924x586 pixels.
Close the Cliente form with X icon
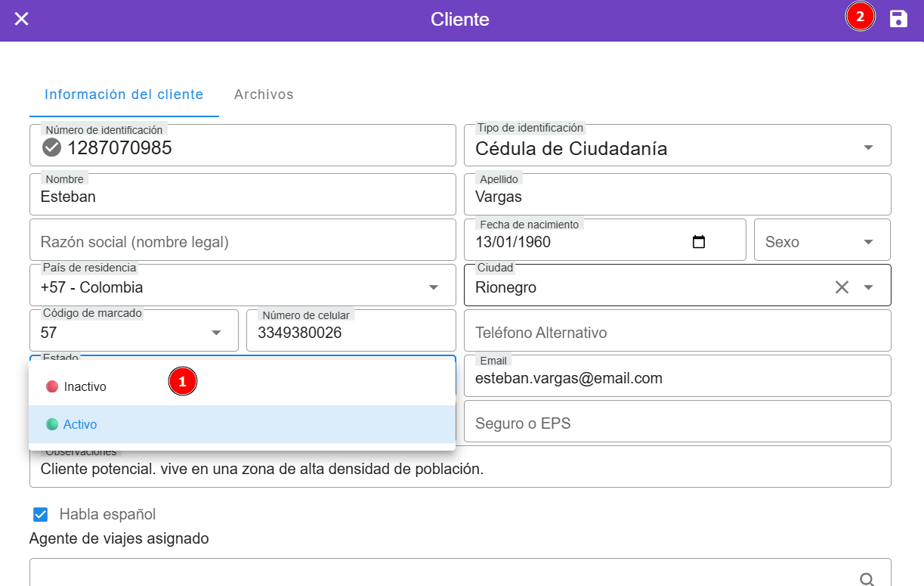coord(22,19)
